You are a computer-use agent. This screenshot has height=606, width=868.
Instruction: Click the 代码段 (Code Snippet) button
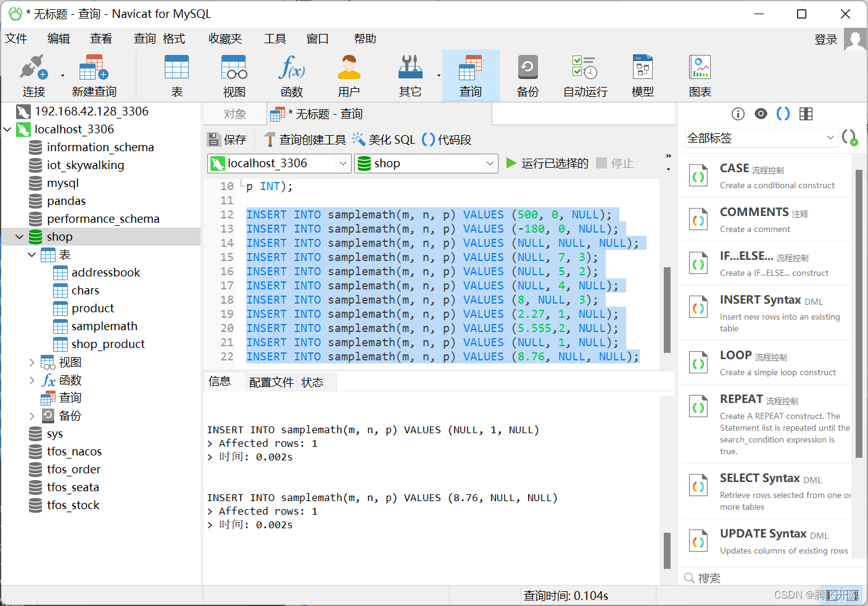click(x=447, y=139)
